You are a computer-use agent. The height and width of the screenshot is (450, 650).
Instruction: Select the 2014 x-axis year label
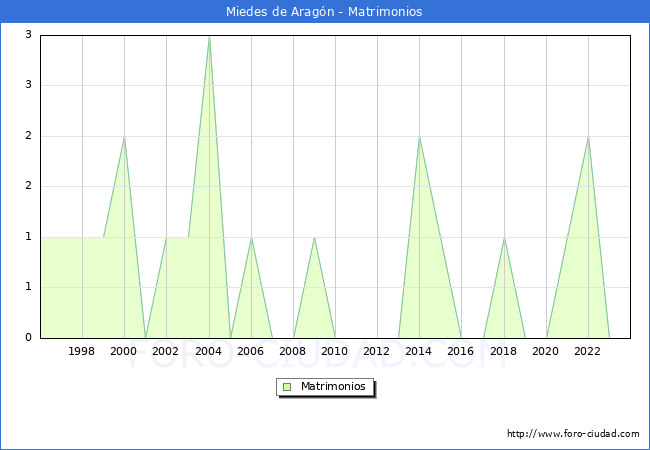pyautogui.click(x=419, y=351)
